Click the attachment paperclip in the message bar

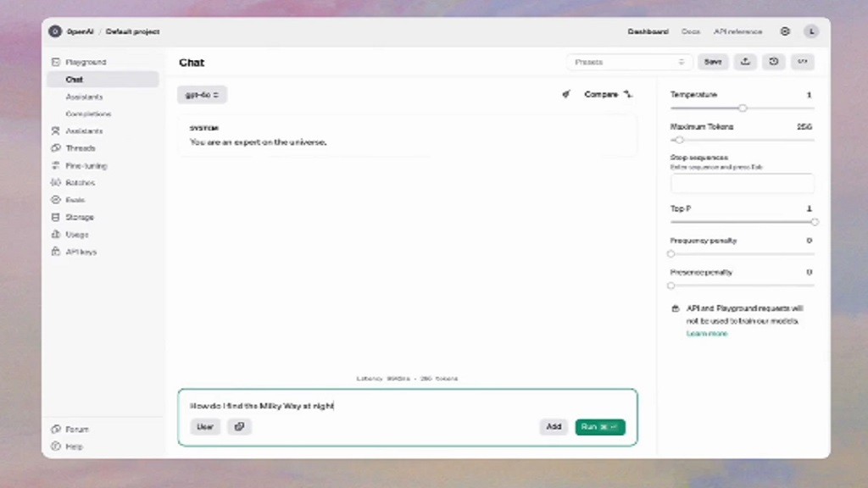coord(239,426)
